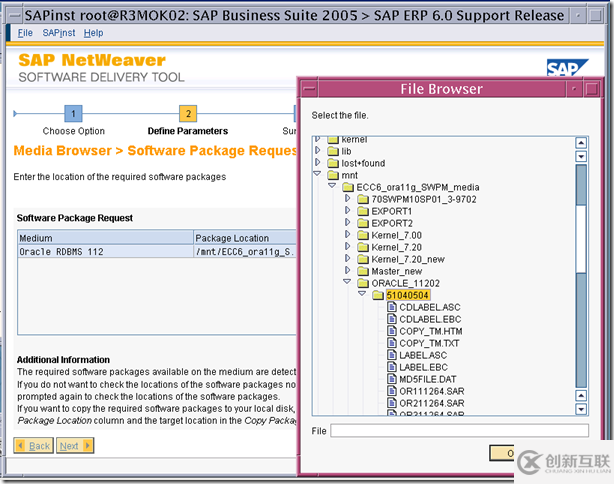The width and height of the screenshot is (614, 484).
Task: Click the COPY_TM.TXT file icon
Action: (x=392, y=343)
